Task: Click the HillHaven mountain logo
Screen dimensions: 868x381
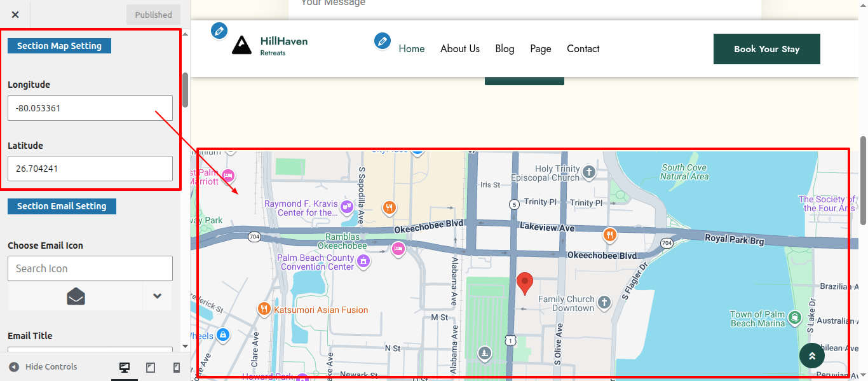Action: [241, 45]
